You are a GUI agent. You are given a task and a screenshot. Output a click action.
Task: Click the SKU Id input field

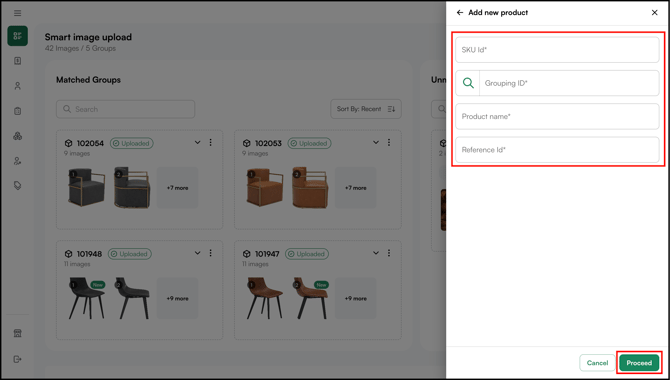tap(557, 50)
